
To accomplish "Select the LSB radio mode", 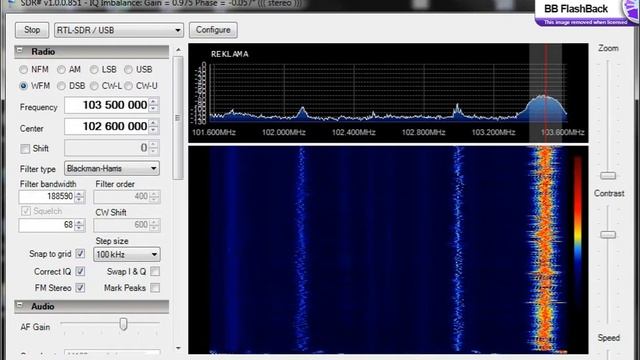I will [94, 69].
